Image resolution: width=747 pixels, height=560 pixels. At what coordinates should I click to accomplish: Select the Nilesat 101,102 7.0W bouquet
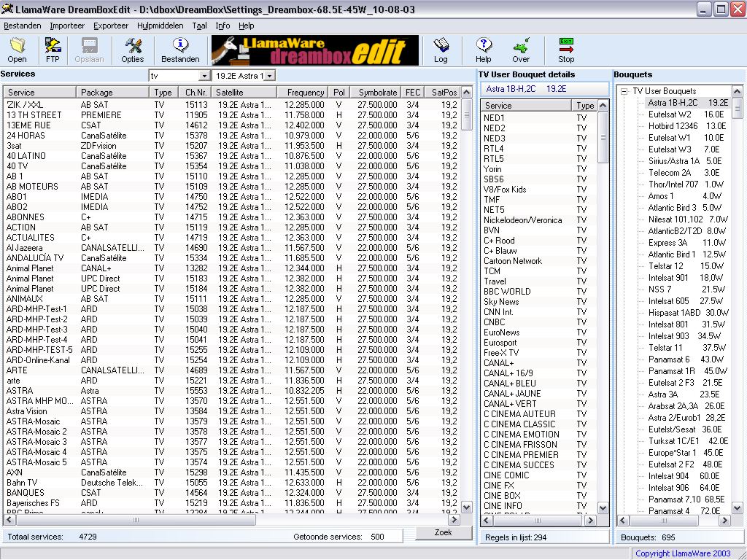point(688,219)
